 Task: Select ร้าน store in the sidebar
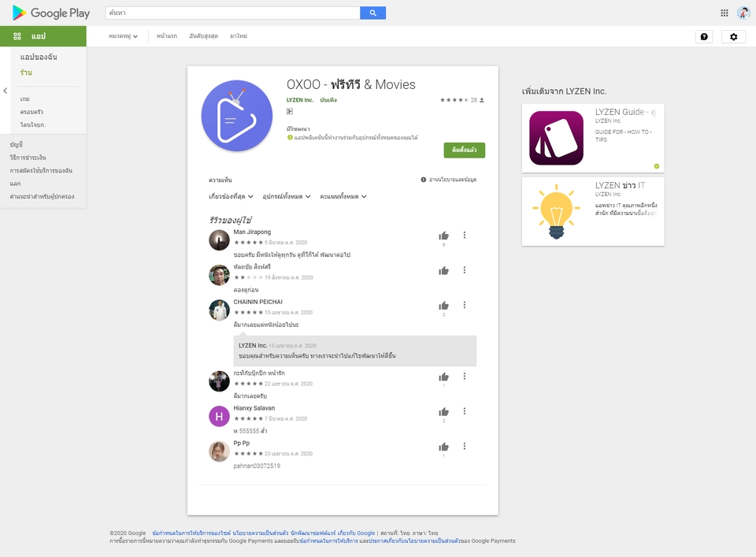pyautogui.click(x=26, y=72)
